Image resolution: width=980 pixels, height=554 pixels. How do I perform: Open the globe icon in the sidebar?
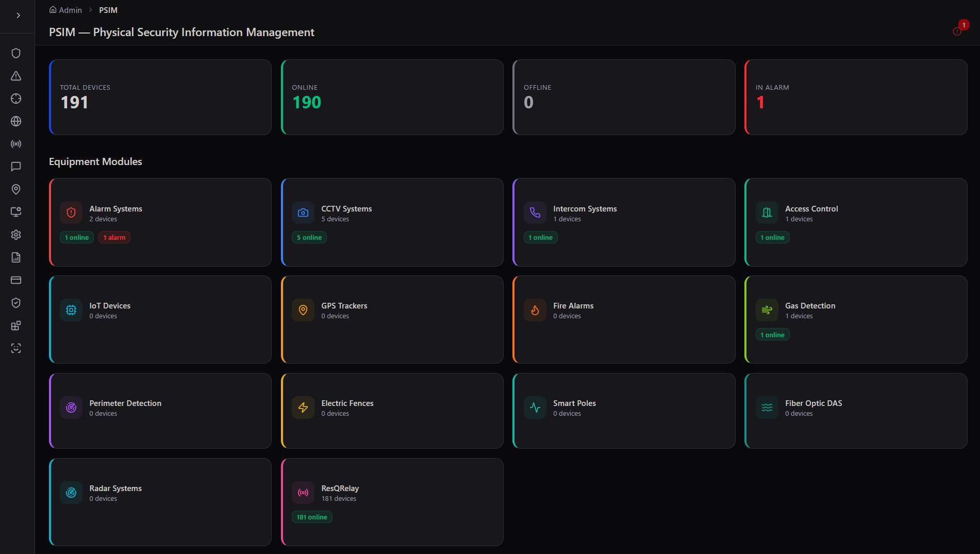16,121
